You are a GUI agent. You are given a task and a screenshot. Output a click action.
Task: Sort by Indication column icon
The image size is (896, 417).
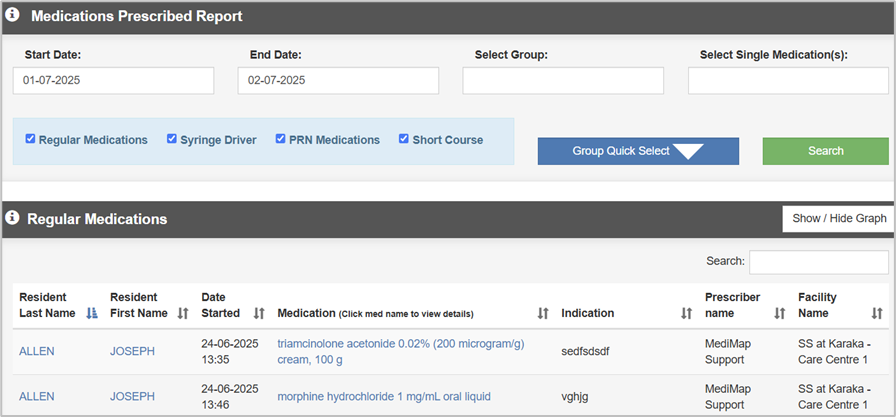click(x=686, y=313)
